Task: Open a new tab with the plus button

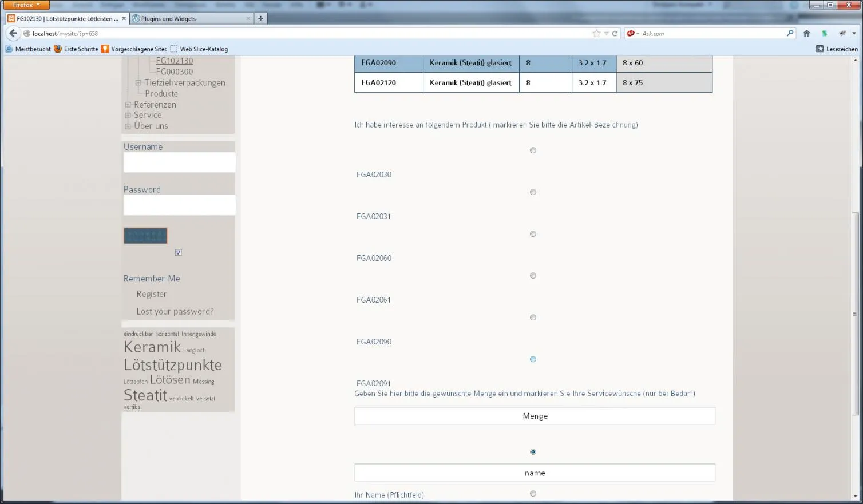Action: point(260,18)
